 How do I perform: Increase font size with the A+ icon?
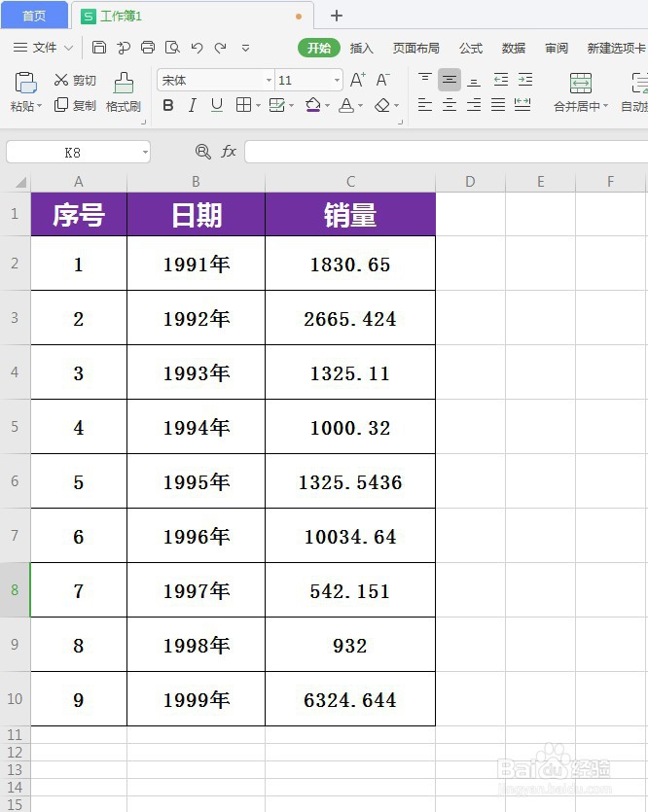click(357, 80)
